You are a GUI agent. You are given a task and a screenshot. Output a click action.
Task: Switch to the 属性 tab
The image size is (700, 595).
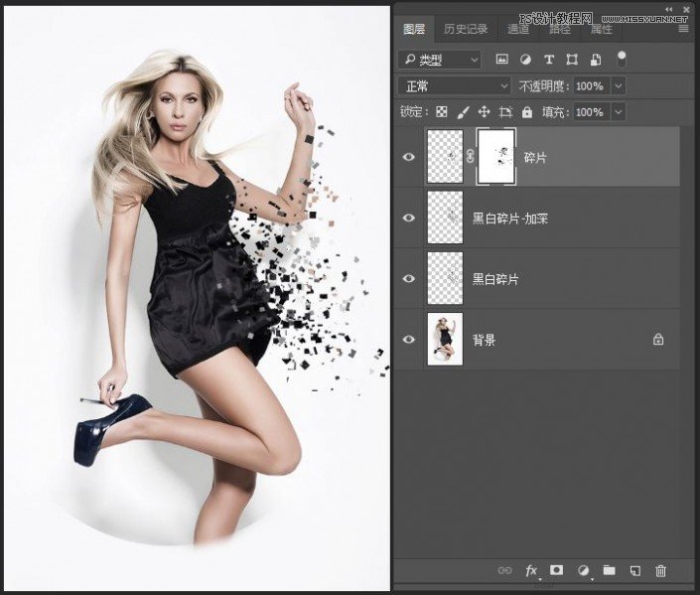(x=602, y=29)
